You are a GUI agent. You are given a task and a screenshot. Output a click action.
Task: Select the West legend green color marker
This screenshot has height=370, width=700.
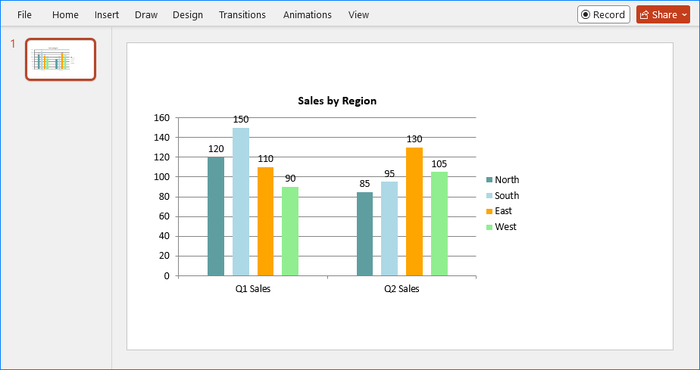pyautogui.click(x=489, y=227)
